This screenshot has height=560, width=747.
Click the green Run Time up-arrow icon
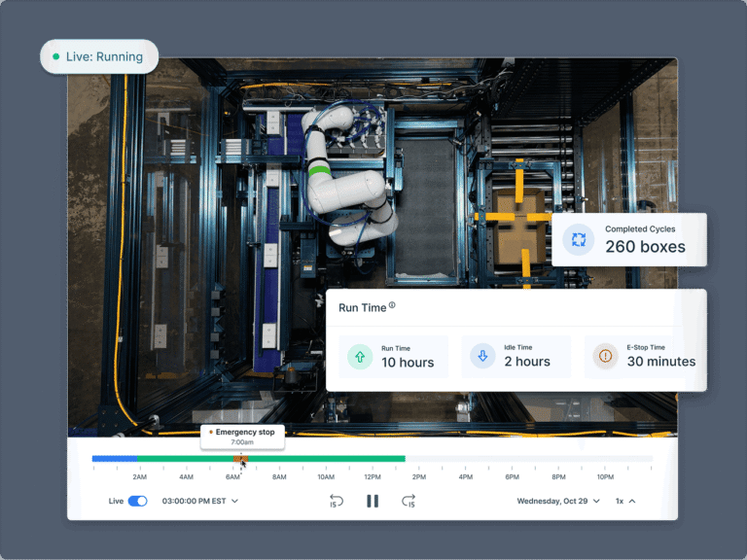coord(360,357)
